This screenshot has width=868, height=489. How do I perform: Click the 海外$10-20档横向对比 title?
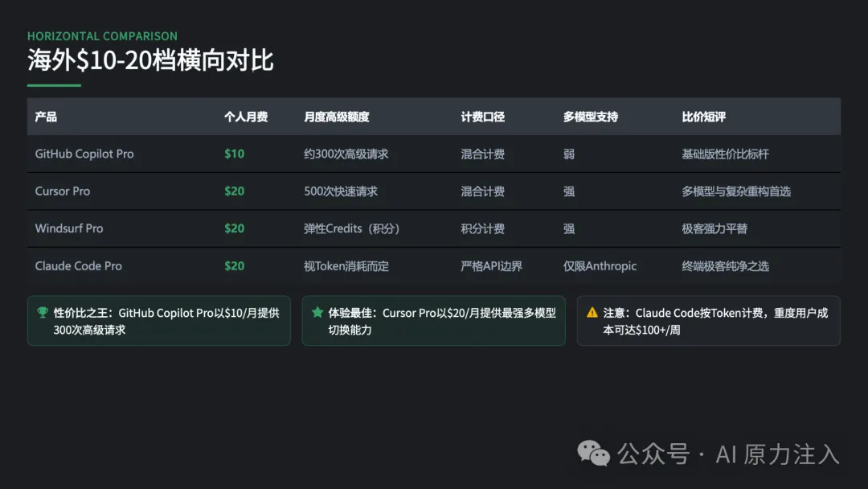point(150,60)
